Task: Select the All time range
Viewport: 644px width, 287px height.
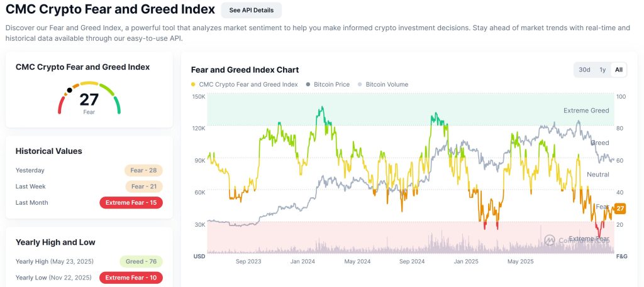Action: point(619,70)
